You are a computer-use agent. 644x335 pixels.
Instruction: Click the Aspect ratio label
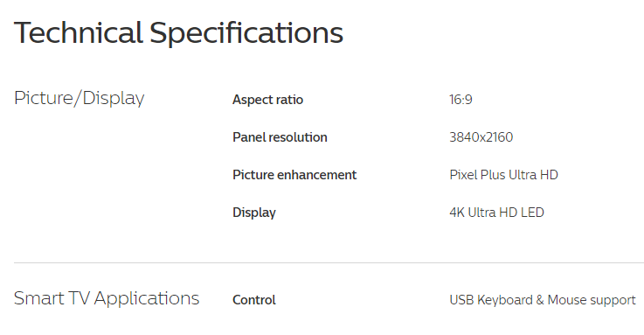[267, 100]
